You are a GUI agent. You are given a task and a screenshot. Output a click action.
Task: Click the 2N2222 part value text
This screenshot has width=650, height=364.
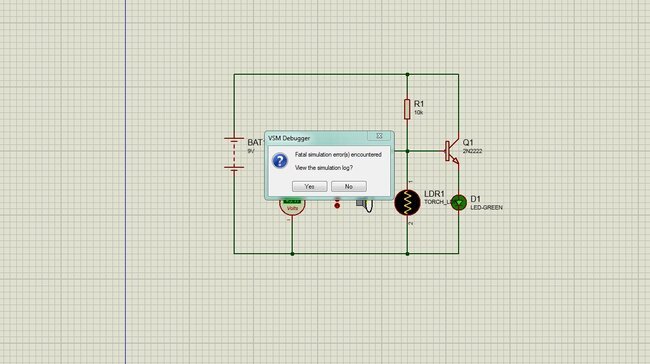(x=472, y=151)
